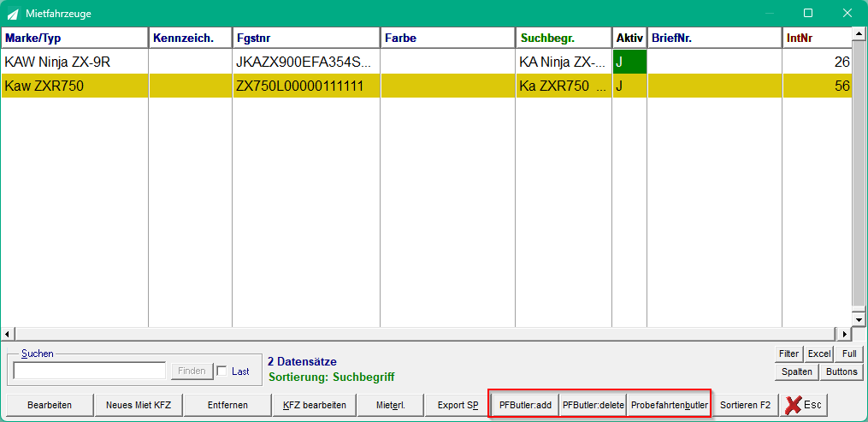Screen dimensions: 868x422
Task: Click the green Aktiv J cell
Action: click(x=629, y=62)
